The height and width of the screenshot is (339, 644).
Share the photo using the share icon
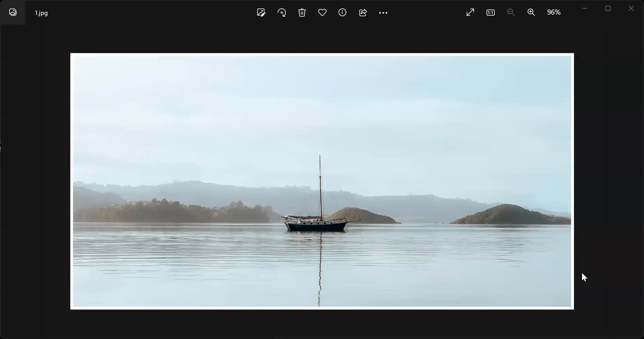363,13
